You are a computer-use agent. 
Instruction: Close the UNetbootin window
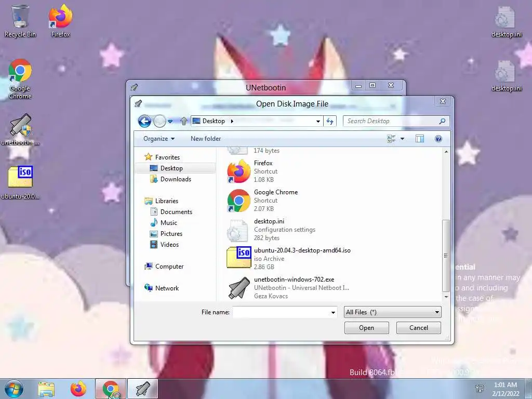click(391, 86)
